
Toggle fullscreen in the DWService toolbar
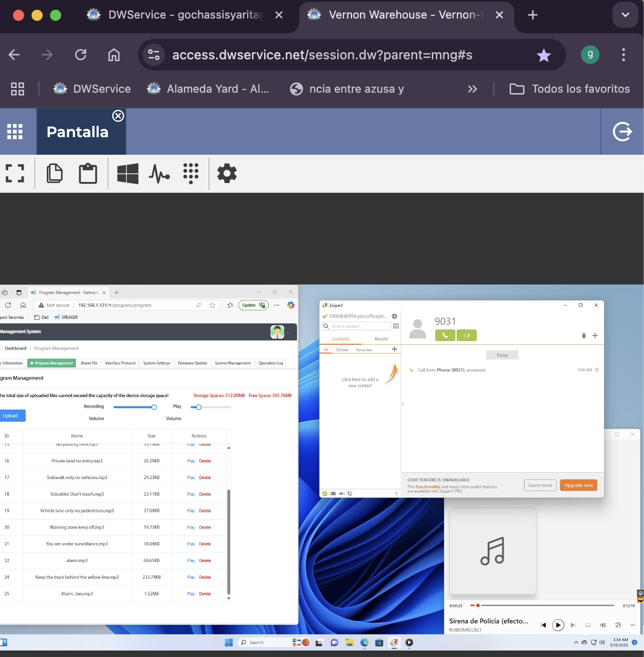[x=15, y=173]
